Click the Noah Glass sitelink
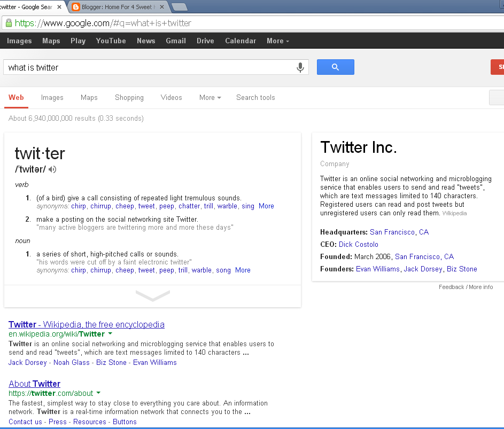504x429 pixels. pos(72,362)
